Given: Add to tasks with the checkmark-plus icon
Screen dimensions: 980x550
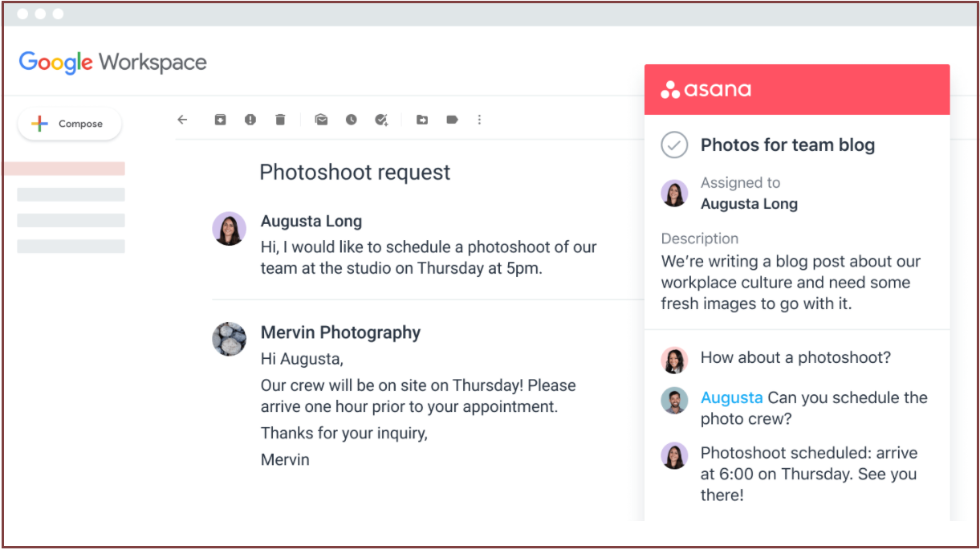Looking at the screenshot, I should point(382,120).
